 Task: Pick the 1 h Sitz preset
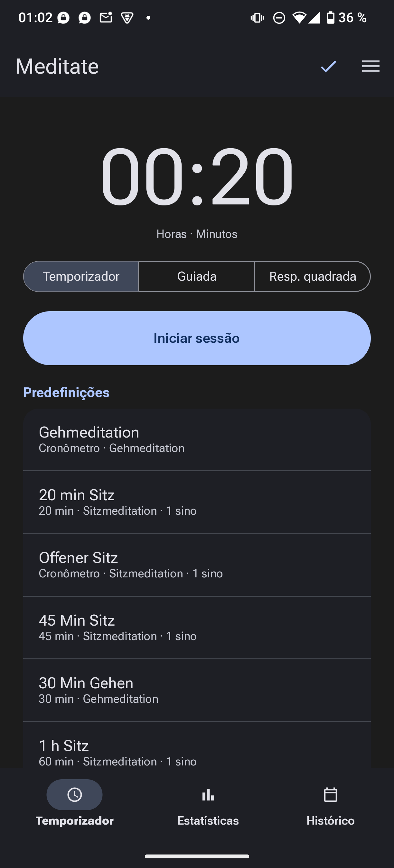coord(197,745)
